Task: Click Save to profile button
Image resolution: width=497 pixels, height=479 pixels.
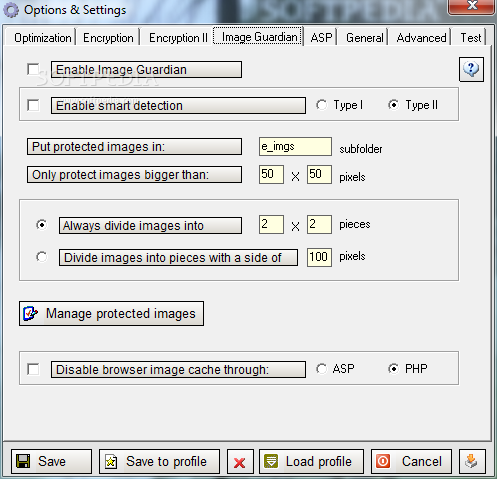Action: (x=159, y=462)
